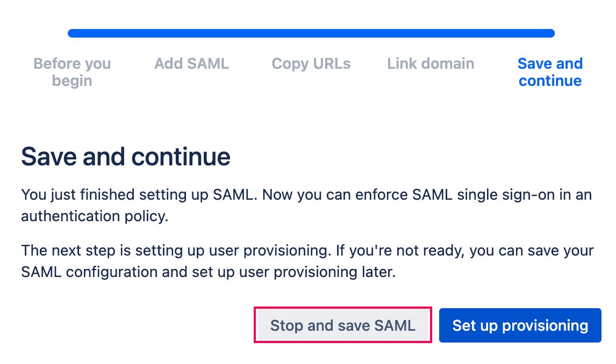
Task: Click the Stop and save SAML button
Action: click(x=342, y=325)
